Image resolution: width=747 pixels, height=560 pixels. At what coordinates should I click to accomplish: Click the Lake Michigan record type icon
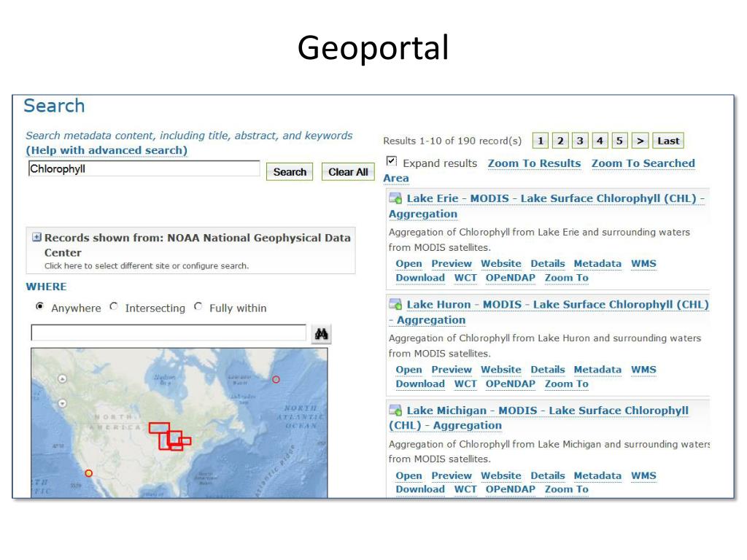click(395, 410)
